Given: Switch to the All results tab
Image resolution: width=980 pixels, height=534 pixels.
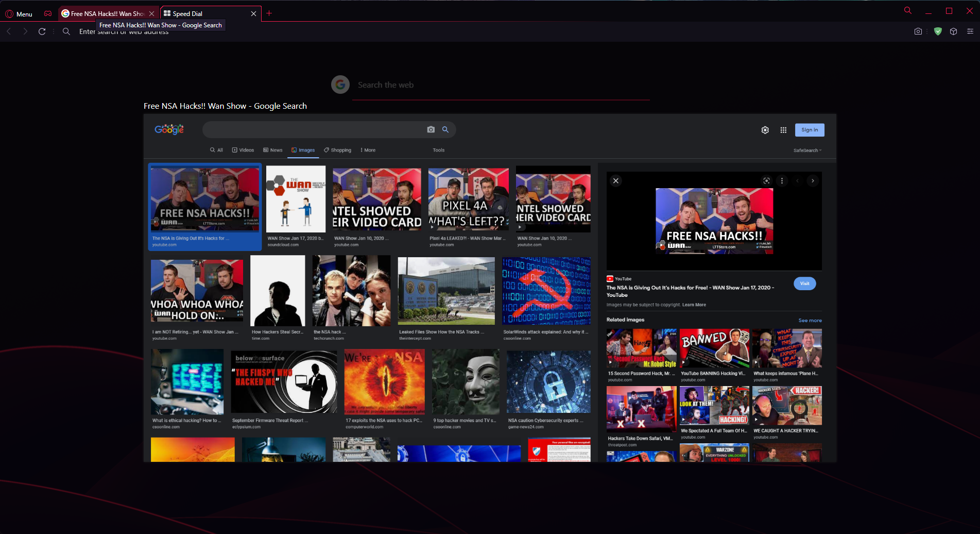Looking at the screenshot, I should (216, 150).
